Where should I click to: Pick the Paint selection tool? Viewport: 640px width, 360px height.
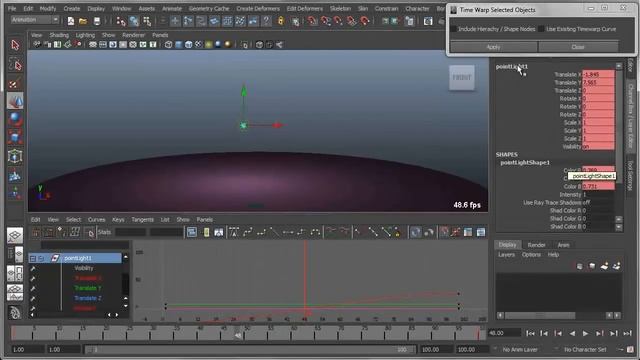(15, 84)
